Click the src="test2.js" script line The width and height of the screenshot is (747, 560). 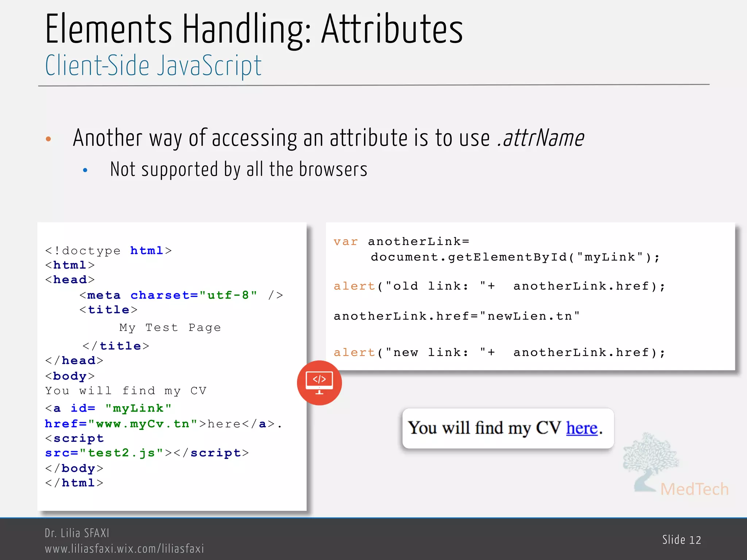coord(147,453)
